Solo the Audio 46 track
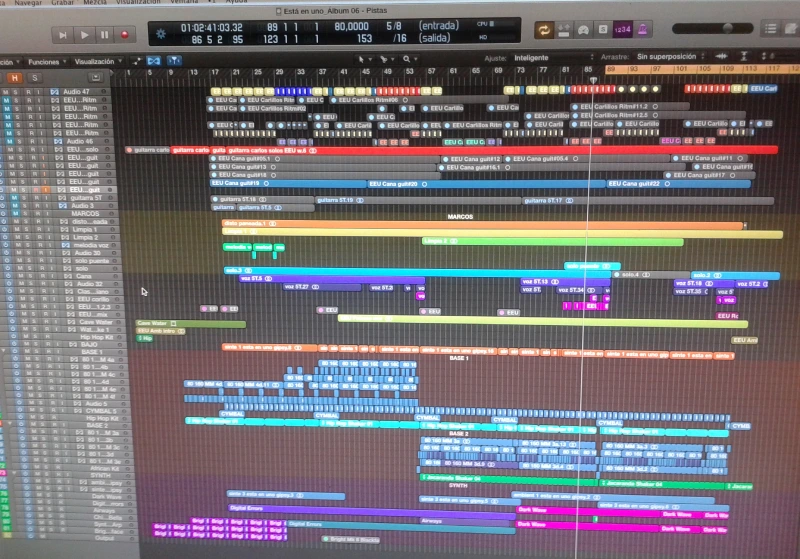This screenshot has height=559, width=800. point(17,141)
